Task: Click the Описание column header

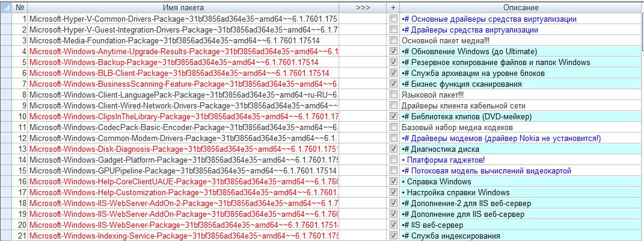Action: [521, 7]
